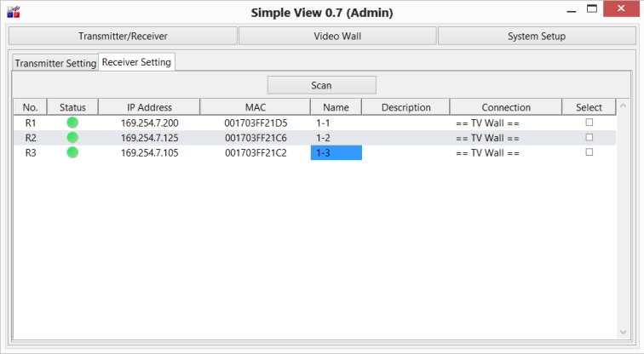Select the Receiver Setting tab
Viewport: 644px width, 354px height.
[x=136, y=62]
